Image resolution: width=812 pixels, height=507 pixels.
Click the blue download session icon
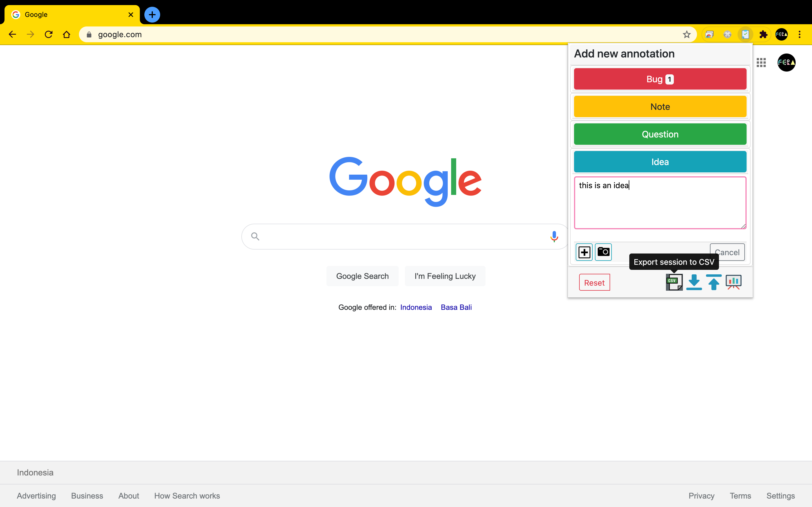point(694,282)
